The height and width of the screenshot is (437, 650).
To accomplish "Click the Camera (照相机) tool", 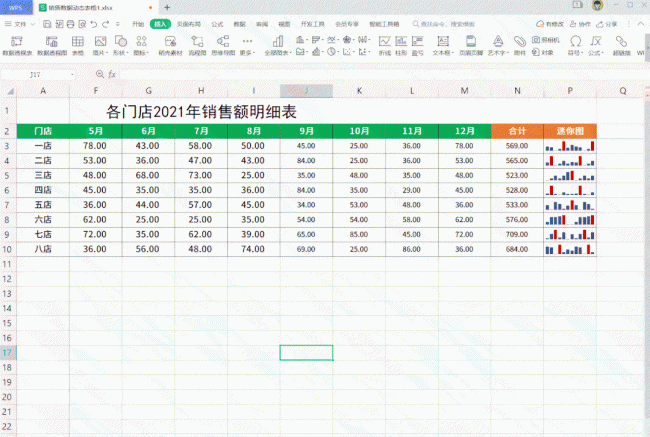I will click(x=546, y=40).
